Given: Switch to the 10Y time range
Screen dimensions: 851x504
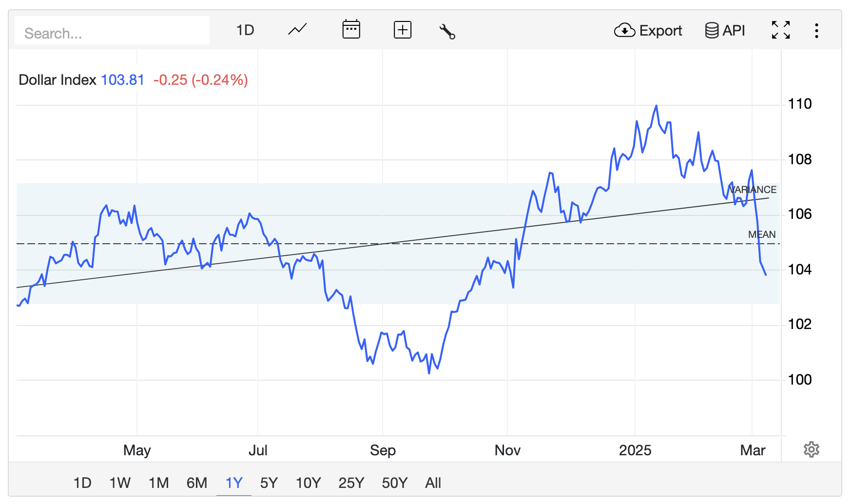Looking at the screenshot, I should pos(308,483).
